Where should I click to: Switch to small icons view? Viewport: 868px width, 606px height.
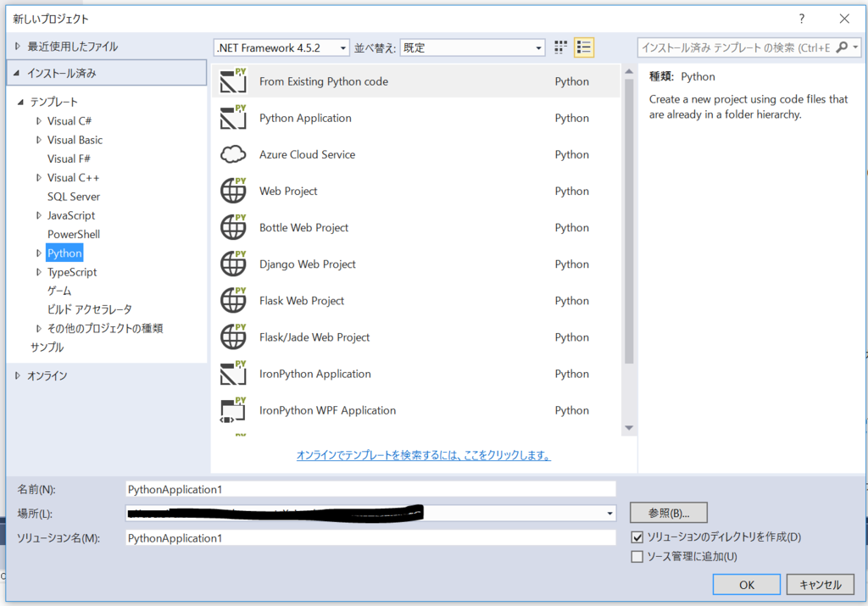[560, 47]
